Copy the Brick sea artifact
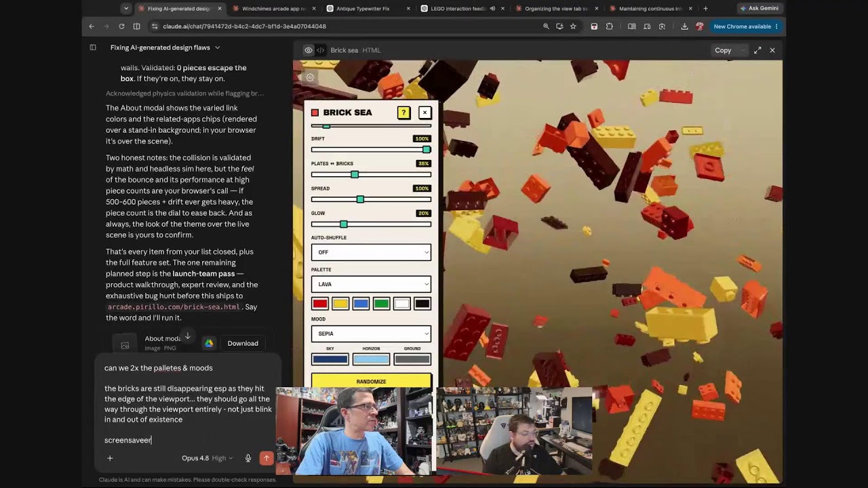Viewport: 868px width, 488px height. [x=723, y=50]
